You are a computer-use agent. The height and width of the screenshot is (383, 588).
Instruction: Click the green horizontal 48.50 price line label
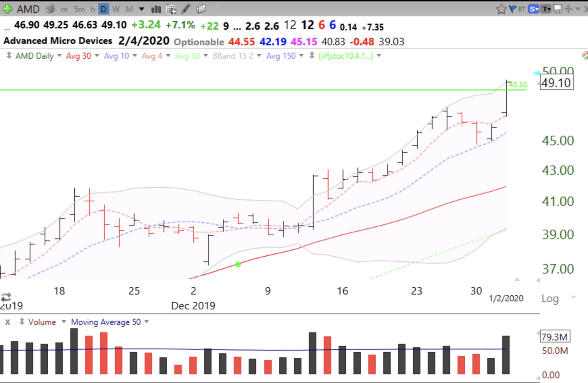(x=518, y=84)
